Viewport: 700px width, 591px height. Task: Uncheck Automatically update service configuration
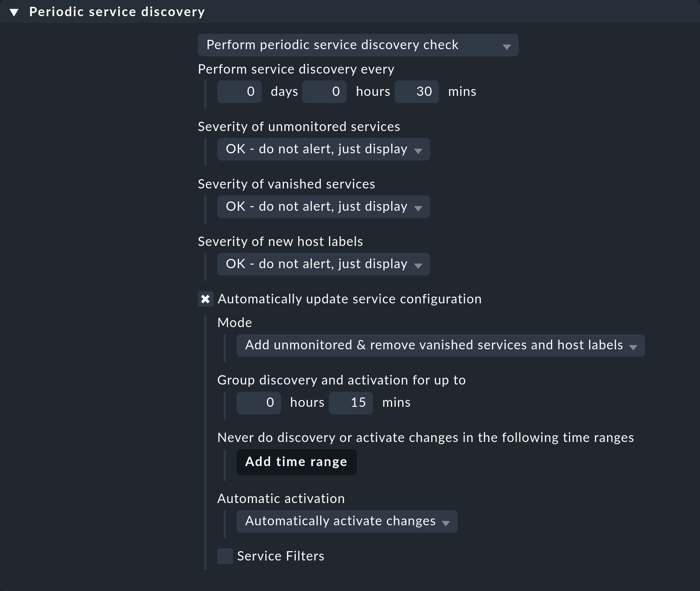(205, 299)
